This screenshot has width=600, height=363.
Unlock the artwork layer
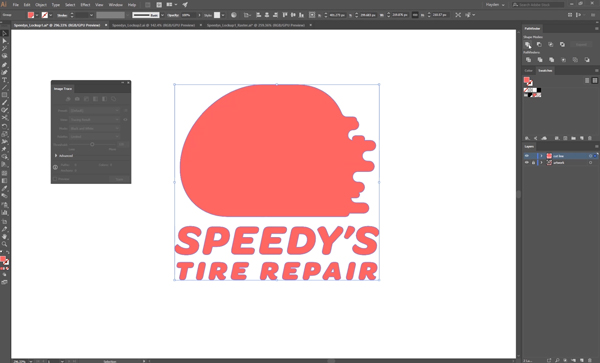point(533,163)
